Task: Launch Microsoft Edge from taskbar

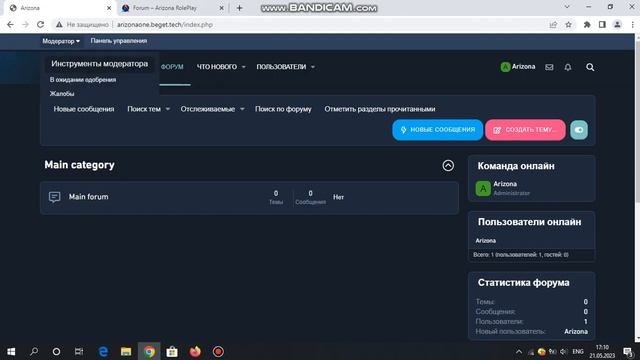Action: click(x=103, y=351)
